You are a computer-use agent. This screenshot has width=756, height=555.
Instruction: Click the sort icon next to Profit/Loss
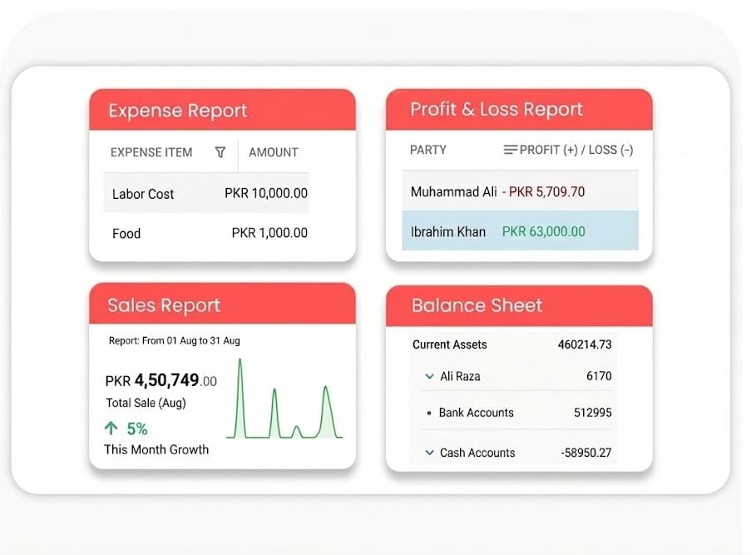tap(511, 150)
